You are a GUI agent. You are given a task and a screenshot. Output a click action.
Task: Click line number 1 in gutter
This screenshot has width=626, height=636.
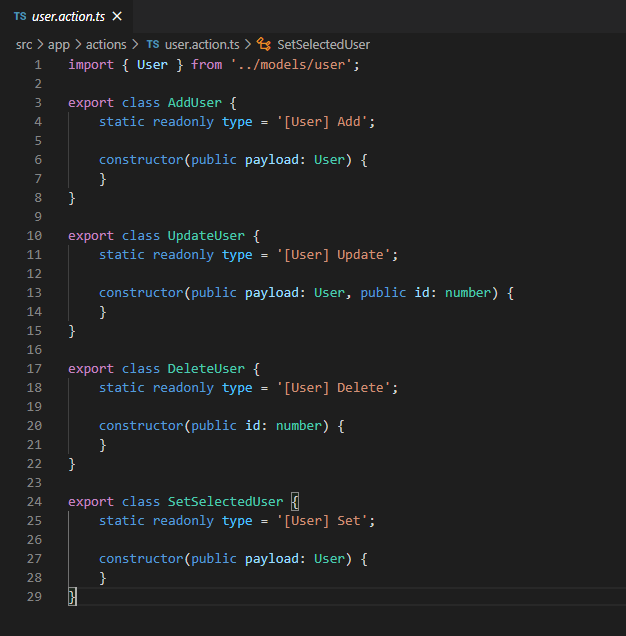tap(38, 65)
